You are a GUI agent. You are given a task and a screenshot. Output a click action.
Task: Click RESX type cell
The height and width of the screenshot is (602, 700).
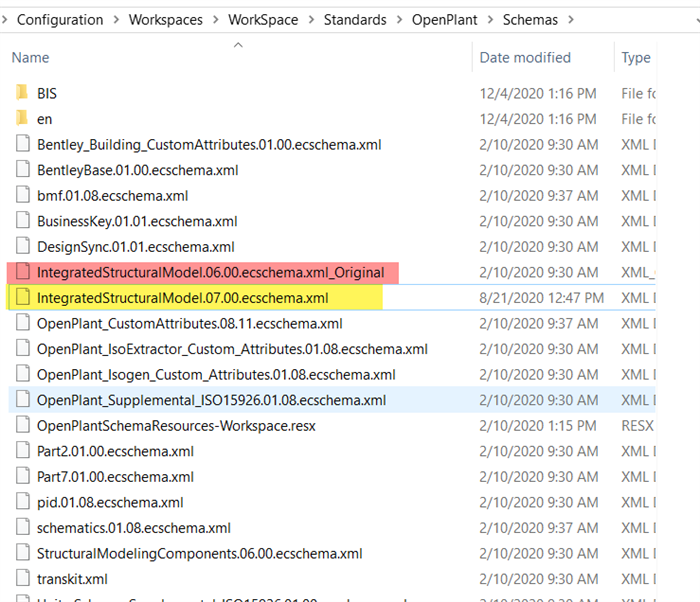[638, 426]
